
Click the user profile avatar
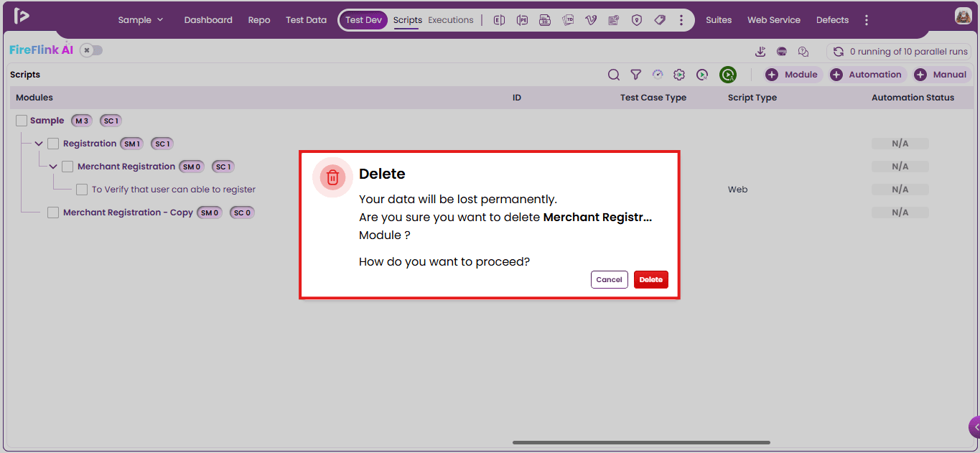click(x=963, y=16)
